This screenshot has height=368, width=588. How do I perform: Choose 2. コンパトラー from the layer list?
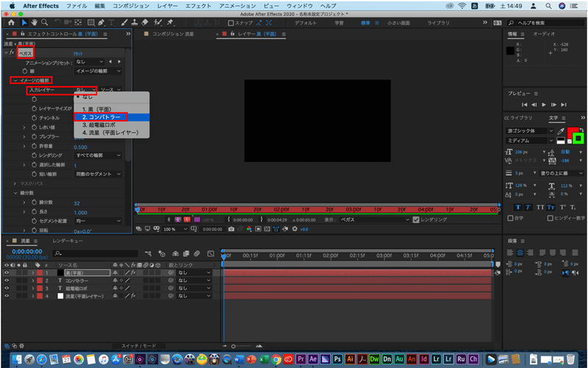pyautogui.click(x=112, y=117)
